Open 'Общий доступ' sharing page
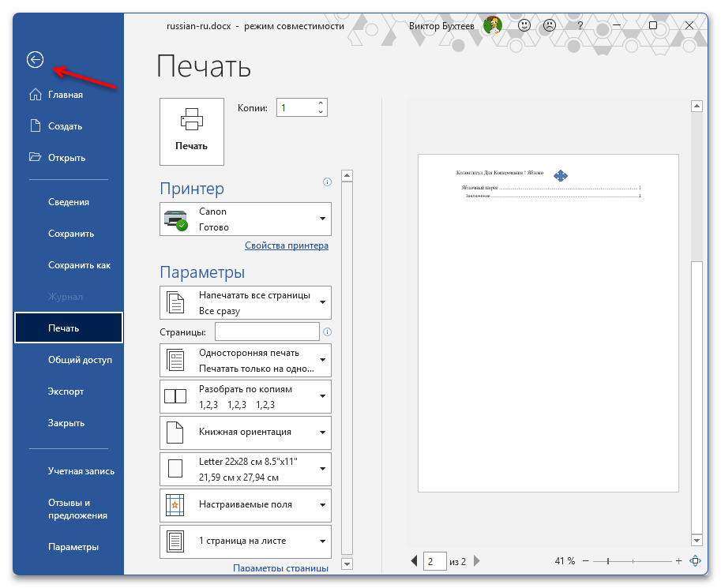The image size is (721, 588). tap(69, 360)
